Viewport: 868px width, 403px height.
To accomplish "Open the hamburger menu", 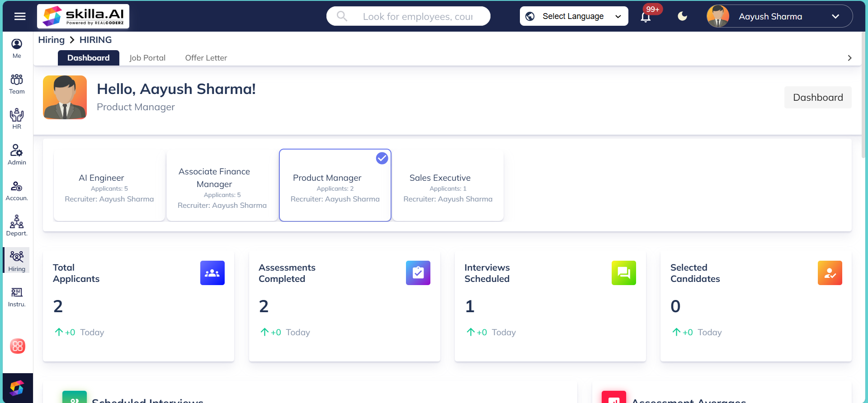I will coord(20,16).
